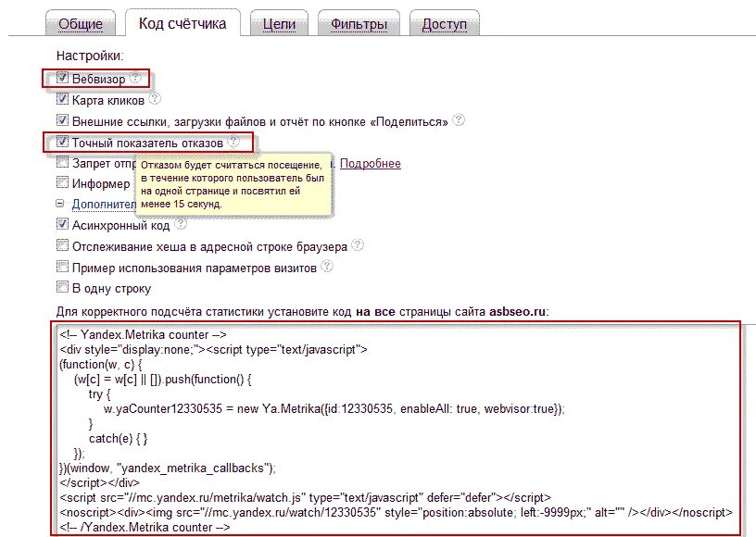
Task: Open the help icon next to Вебвизор
Action: pos(136,77)
